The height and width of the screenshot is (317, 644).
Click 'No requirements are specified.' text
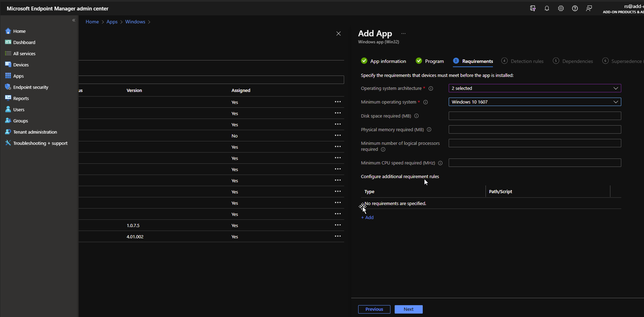[395, 203]
